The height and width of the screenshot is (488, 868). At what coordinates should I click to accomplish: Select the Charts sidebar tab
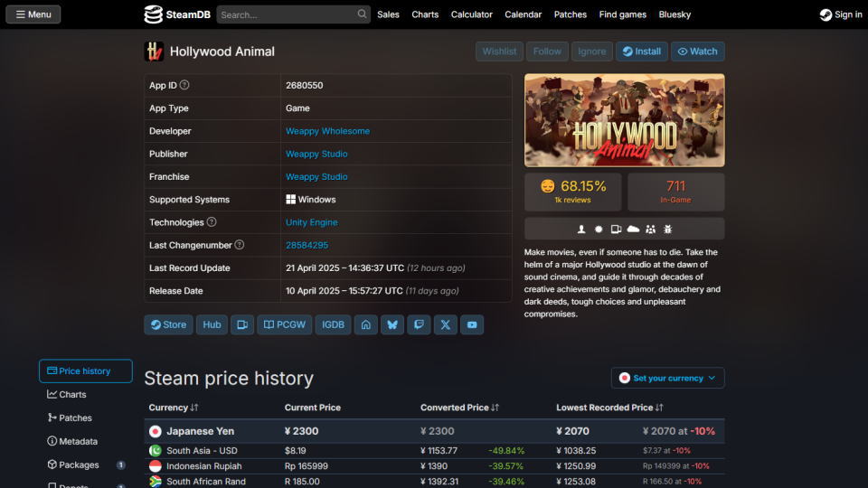[86, 395]
